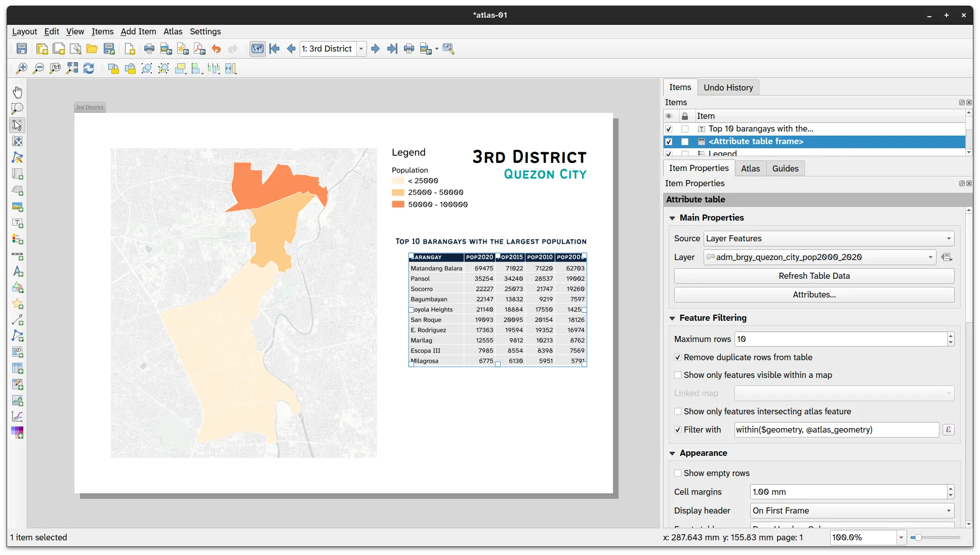The width and height of the screenshot is (980, 555).
Task: Select the Pan Layout tool
Action: click(18, 92)
